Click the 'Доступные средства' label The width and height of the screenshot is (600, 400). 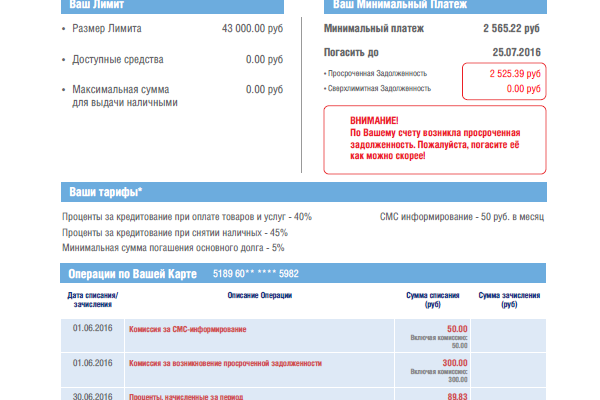coord(118,60)
